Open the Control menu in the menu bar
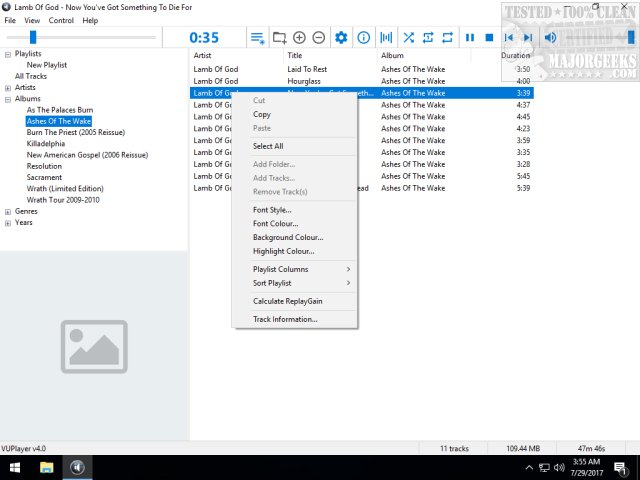This screenshot has height=480, width=640. 61,20
